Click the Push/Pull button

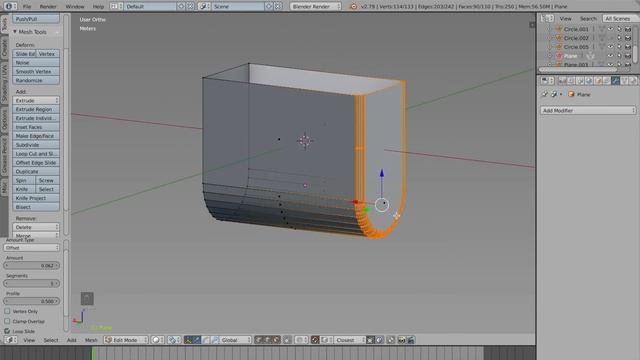(36, 19)
